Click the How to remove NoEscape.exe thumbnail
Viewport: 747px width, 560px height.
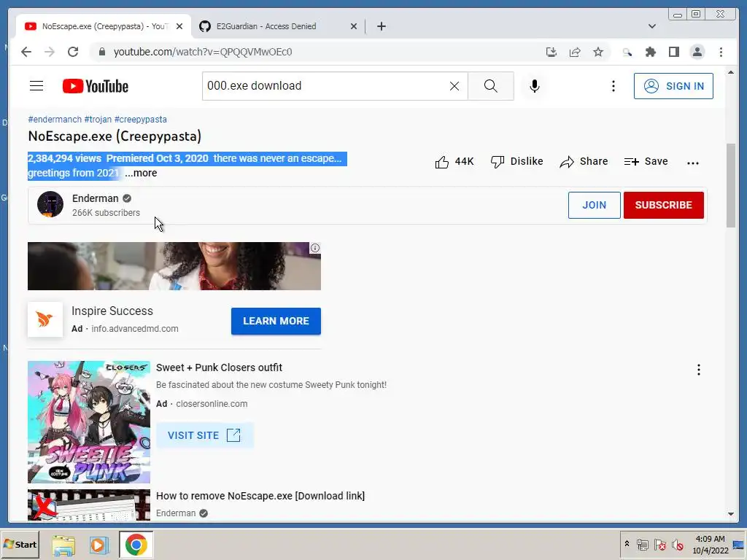(89, 505)
